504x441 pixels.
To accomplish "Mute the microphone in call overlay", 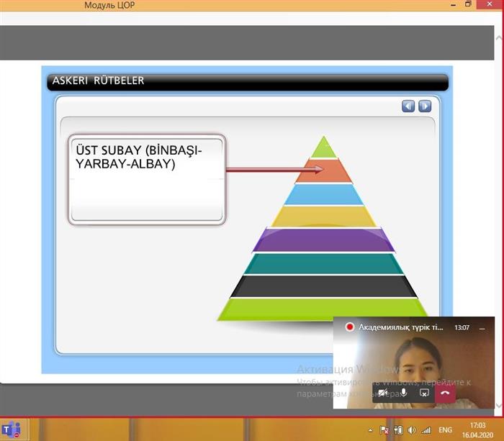I will [403, 392].
